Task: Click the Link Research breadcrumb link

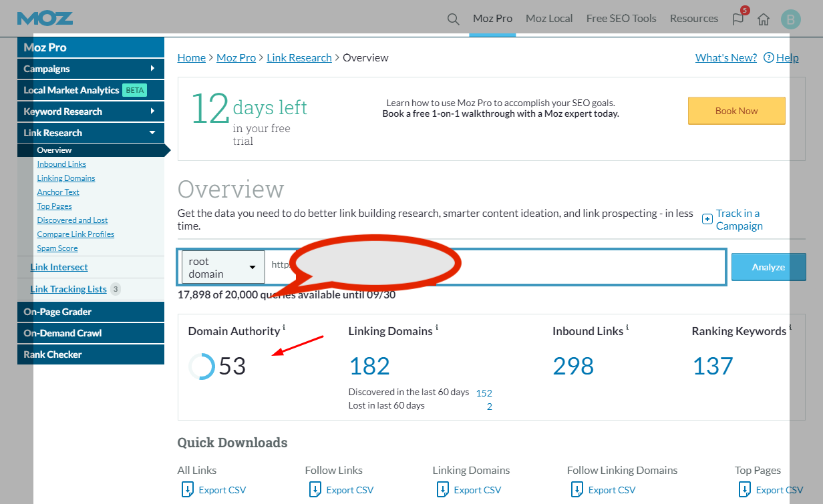Action: click(x=299, y=57)
